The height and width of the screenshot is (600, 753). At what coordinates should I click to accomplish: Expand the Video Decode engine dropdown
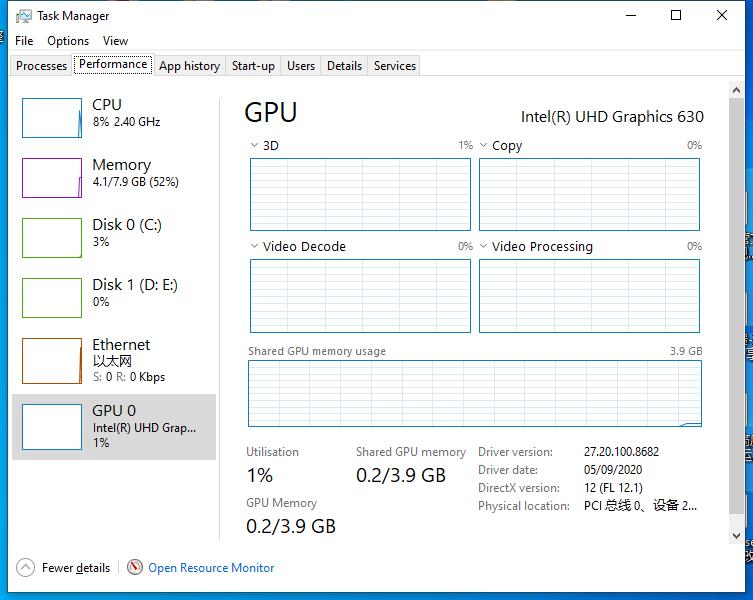coord(254,246)
